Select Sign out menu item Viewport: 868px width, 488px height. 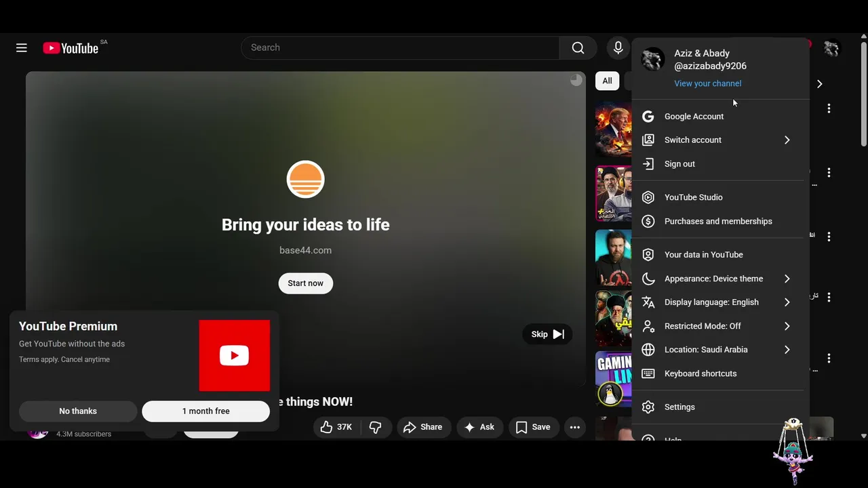[x=720, y=164]
